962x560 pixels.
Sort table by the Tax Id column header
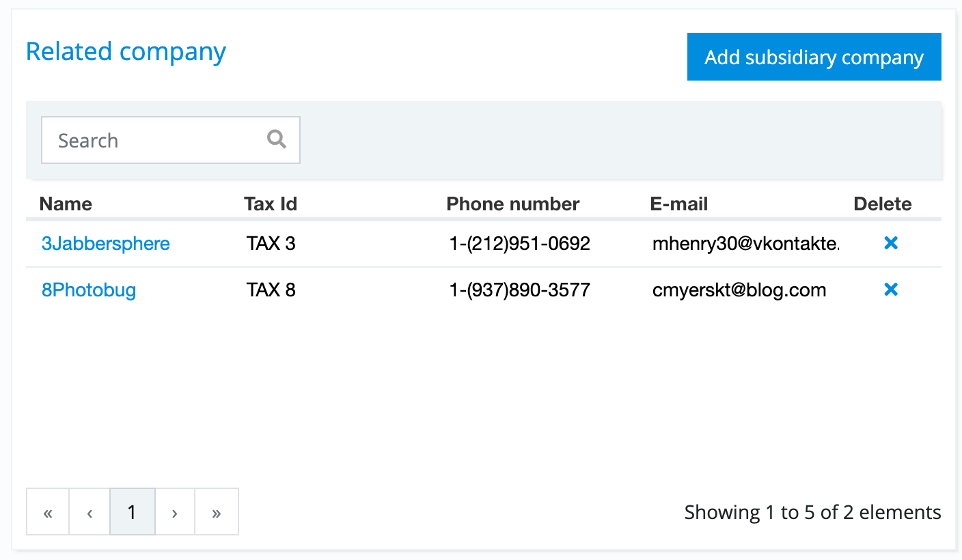click(x=271, y=204)
